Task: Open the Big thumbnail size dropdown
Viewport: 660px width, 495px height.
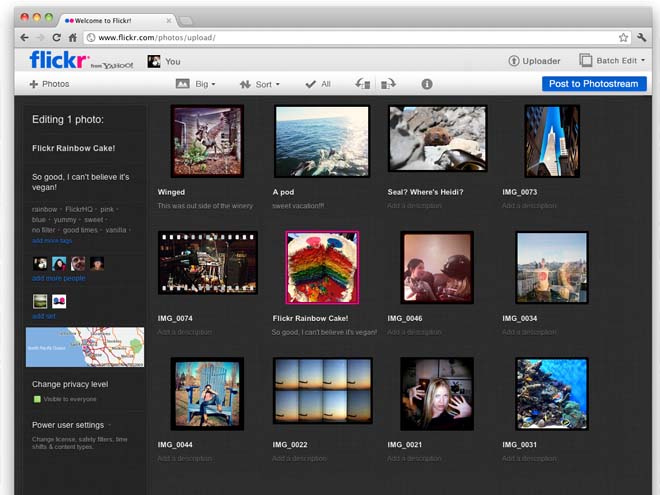Action: [196, 84]
